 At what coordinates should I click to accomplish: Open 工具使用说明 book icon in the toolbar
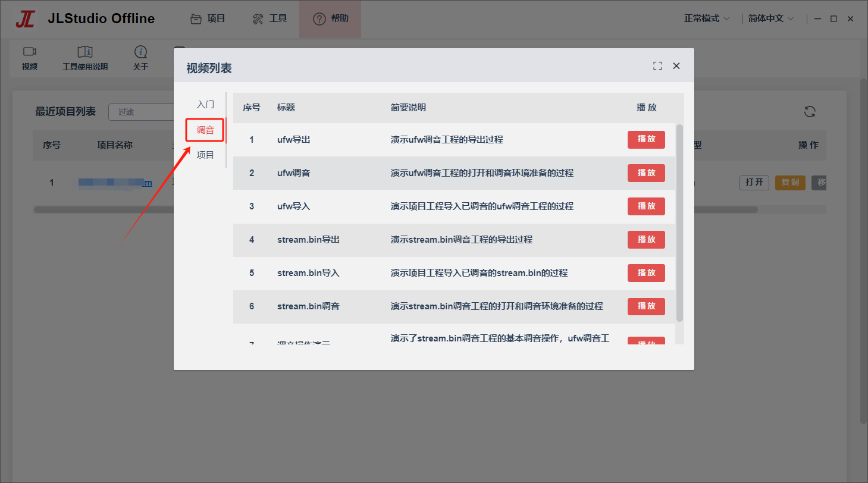85,52
